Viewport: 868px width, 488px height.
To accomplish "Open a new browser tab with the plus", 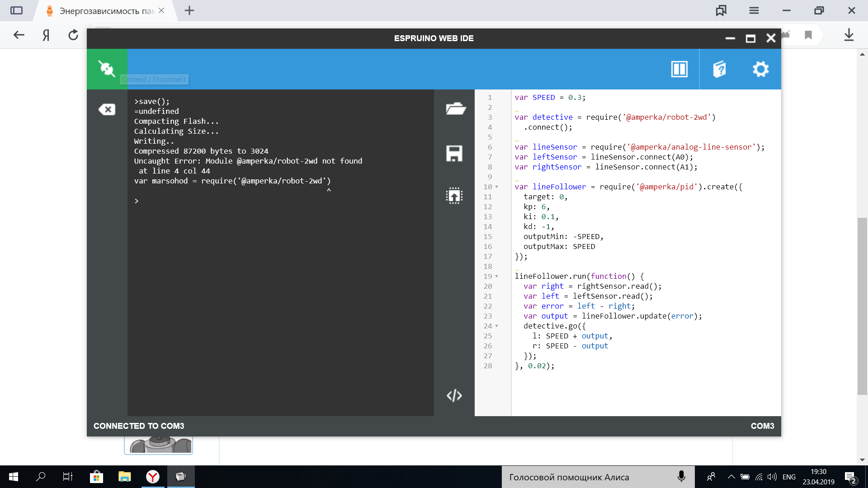I will [189, 10].
